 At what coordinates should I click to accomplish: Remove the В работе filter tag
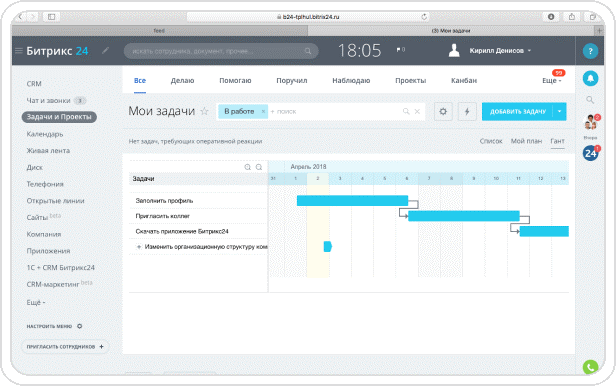[263, 112]
